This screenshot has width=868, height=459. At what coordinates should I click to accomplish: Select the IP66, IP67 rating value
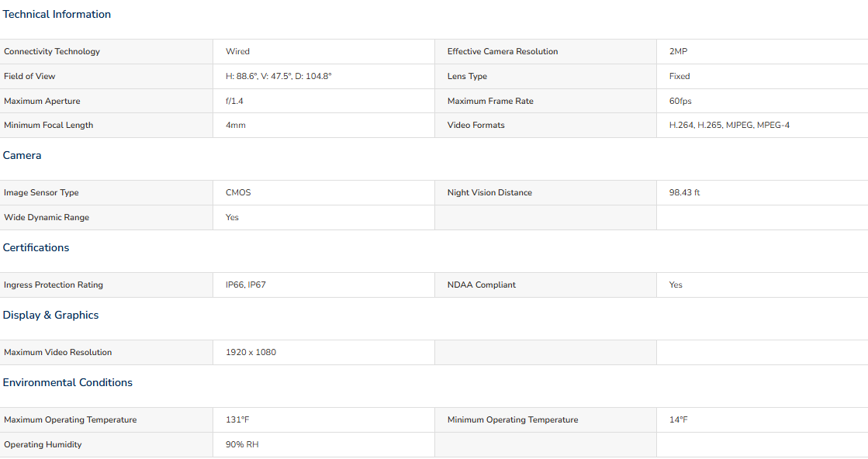246,285
